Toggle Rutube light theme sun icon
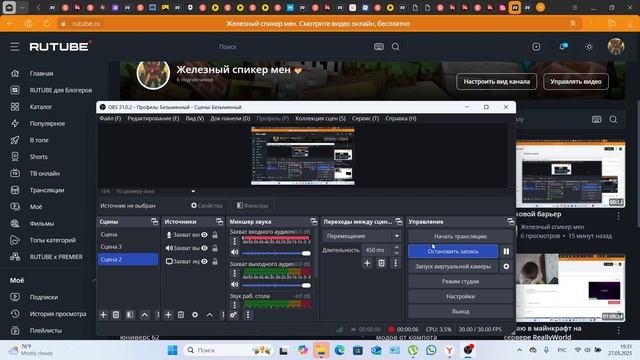640x360 pixels. tap(589, 47)
